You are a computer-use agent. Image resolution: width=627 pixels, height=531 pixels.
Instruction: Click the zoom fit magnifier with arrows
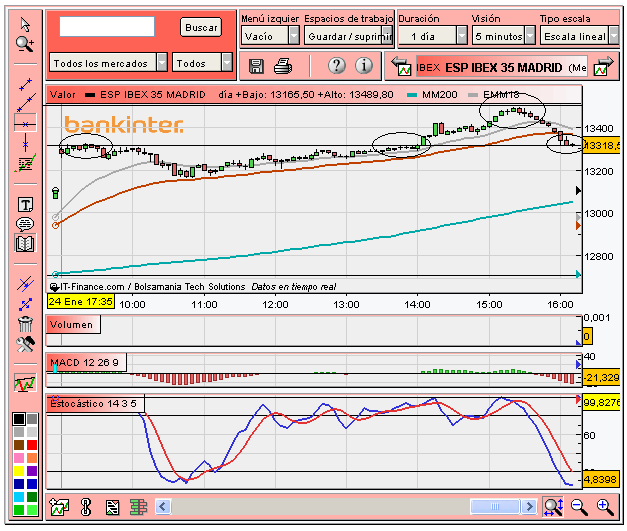(x=553, y=507)
